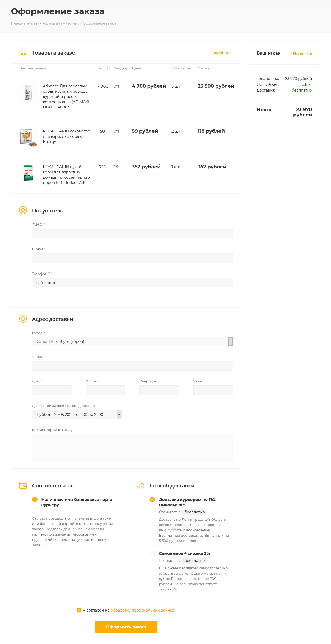Open the city dropdown 'Санкт-Петербург (город)'
The height and width of the screenshot is (644, 331).
[x=132, y=342]
